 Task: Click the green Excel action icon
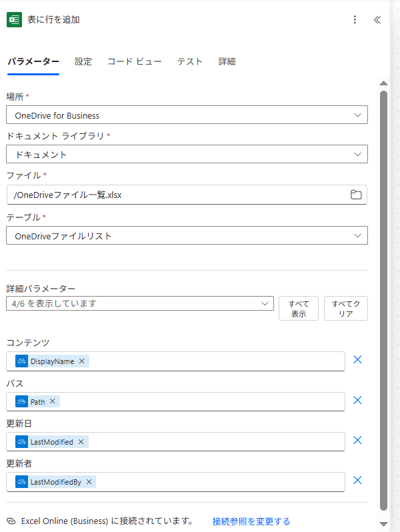(x=14, y=20)
